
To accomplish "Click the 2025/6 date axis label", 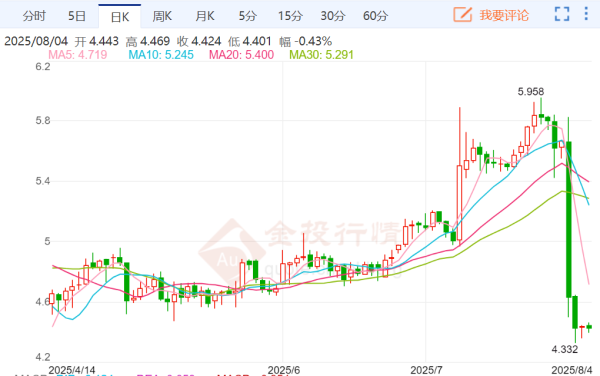I will 284,370.
